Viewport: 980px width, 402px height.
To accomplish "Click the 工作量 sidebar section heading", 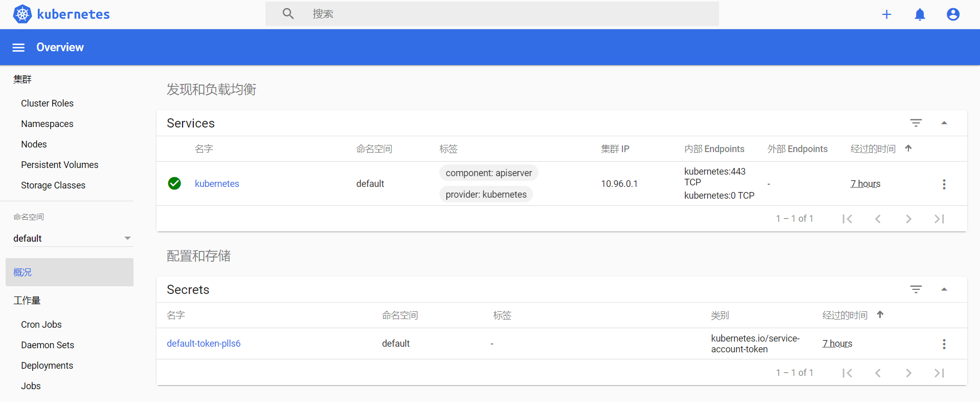I will pyautogui.click(x=27, y=301).
